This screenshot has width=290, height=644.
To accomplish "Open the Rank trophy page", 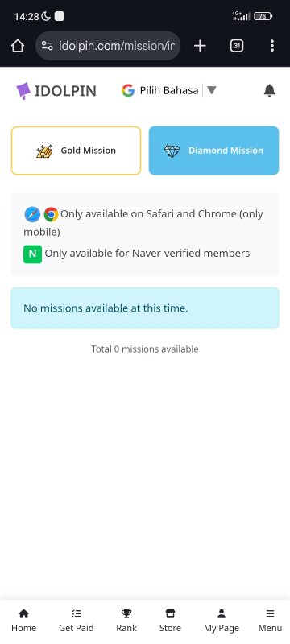I will click(x=126, y=621).
